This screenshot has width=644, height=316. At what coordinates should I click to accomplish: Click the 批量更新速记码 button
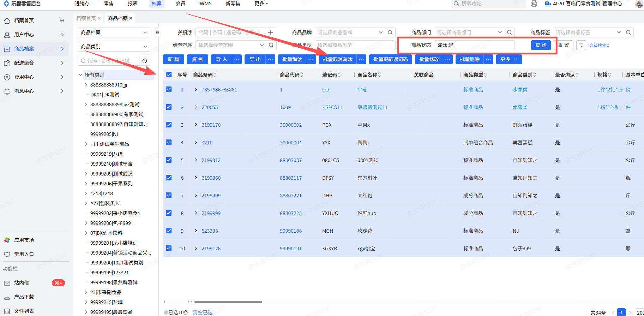(x=391, y=59)
